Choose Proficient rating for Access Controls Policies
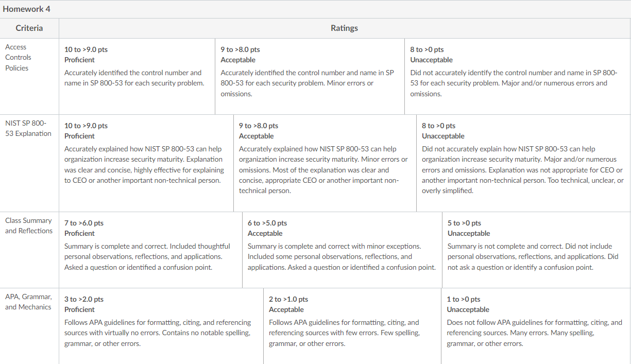This screenshot has width=631, height=364. 137,76
